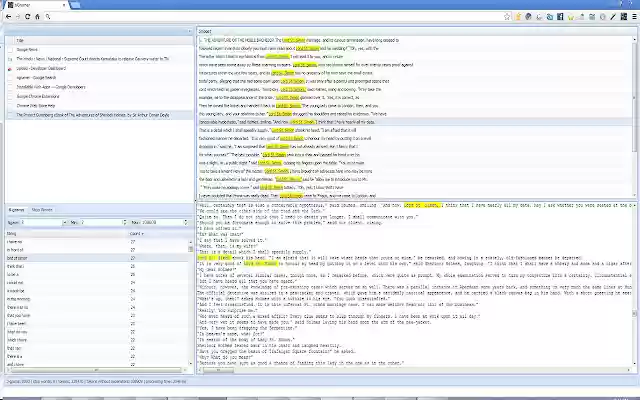Select the 'lord st simon' n-gram row
This screenshot has height=400, width=640.
tap(97, 258)
